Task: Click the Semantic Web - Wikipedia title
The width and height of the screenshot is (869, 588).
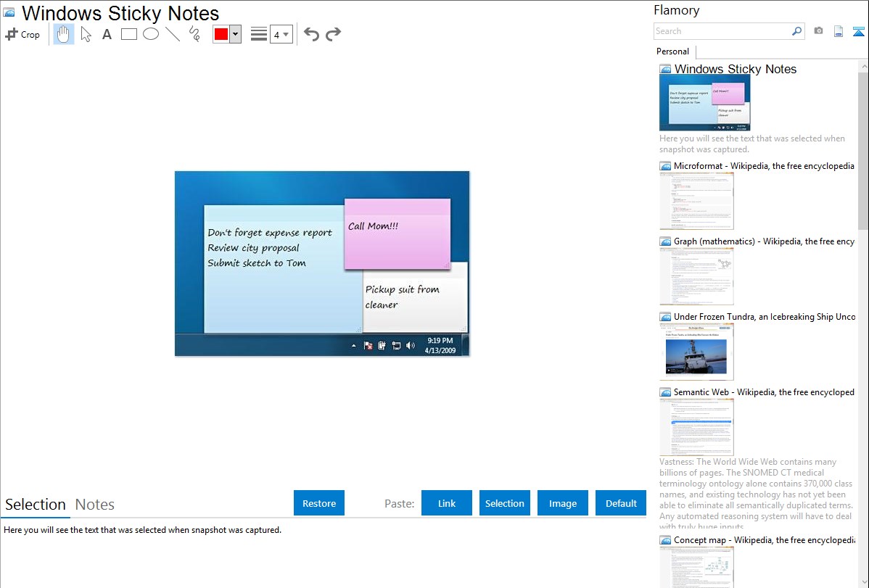Action: [x=764, y=392]
